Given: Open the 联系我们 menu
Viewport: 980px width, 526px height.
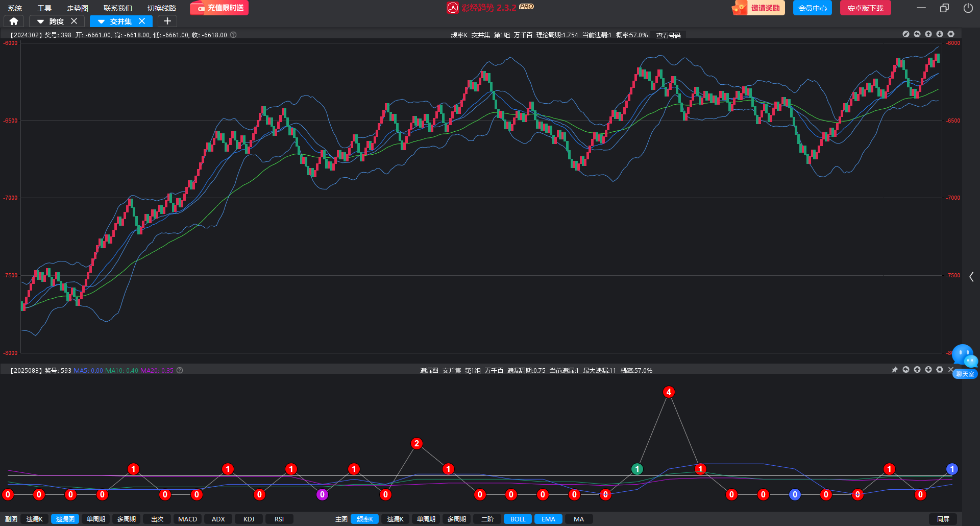Looking at the screenshot, I should [x=118, y=8].
